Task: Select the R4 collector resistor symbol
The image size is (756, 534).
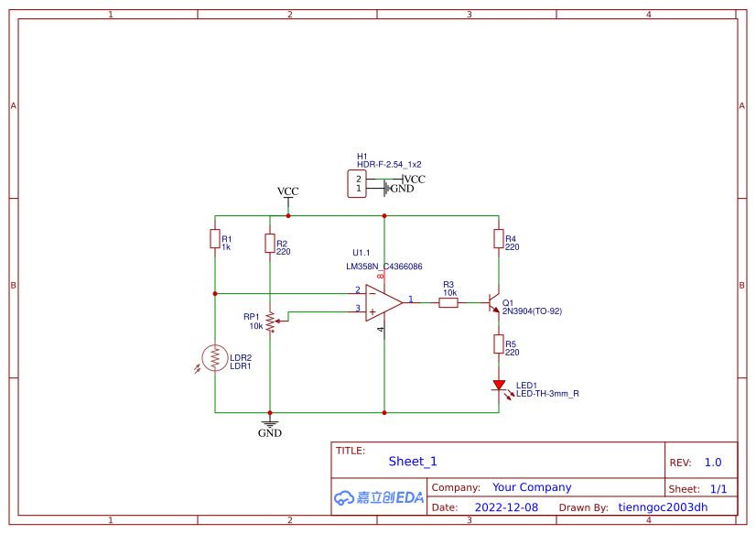Action: (499, 239)
